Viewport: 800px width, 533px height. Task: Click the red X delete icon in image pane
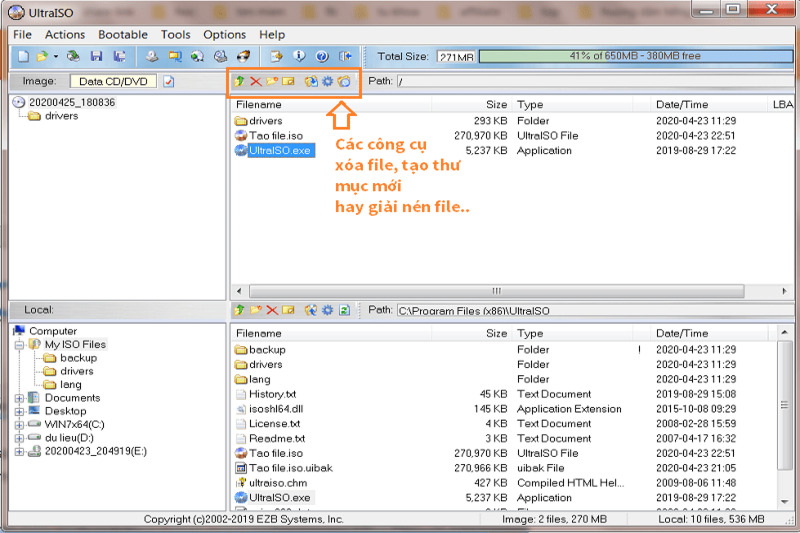(255, 81)
